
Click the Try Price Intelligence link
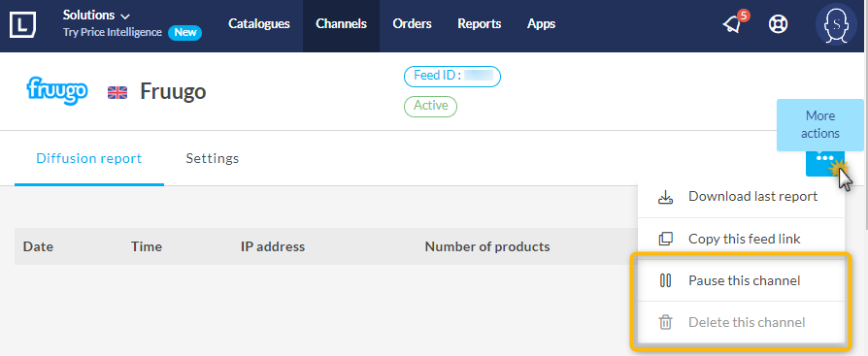113,33
